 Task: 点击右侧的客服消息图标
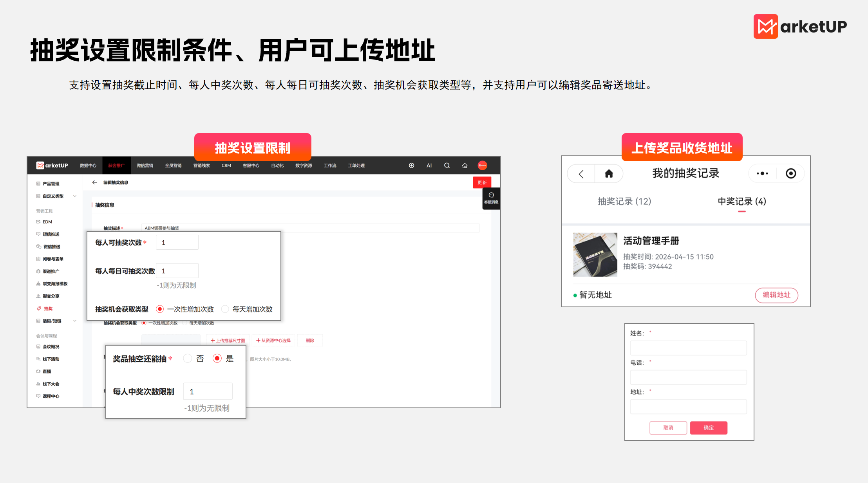tap(491, 196)
